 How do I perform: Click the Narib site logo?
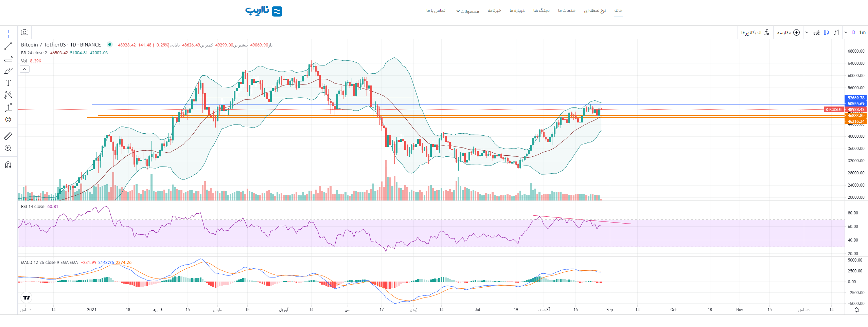[264, 11]
